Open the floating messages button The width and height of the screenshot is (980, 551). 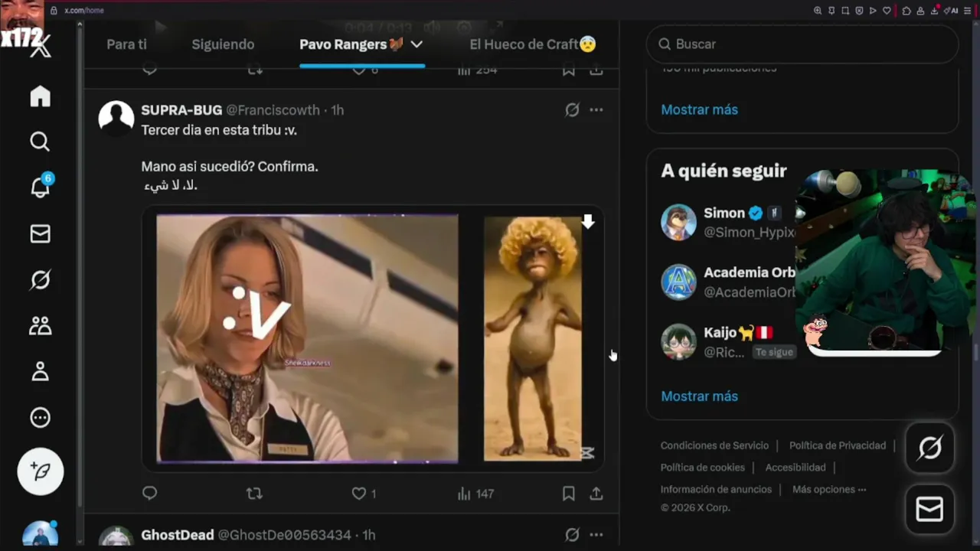click(x=929, y=509)
